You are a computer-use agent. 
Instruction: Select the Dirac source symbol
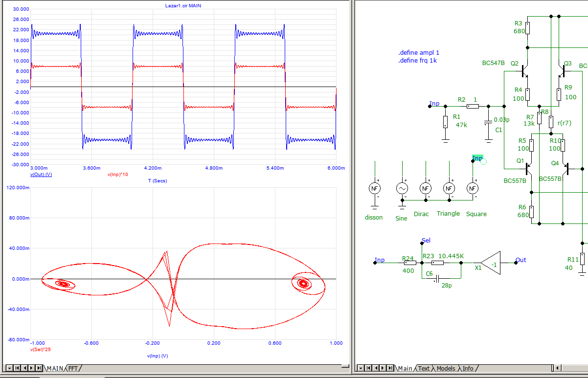426,188
